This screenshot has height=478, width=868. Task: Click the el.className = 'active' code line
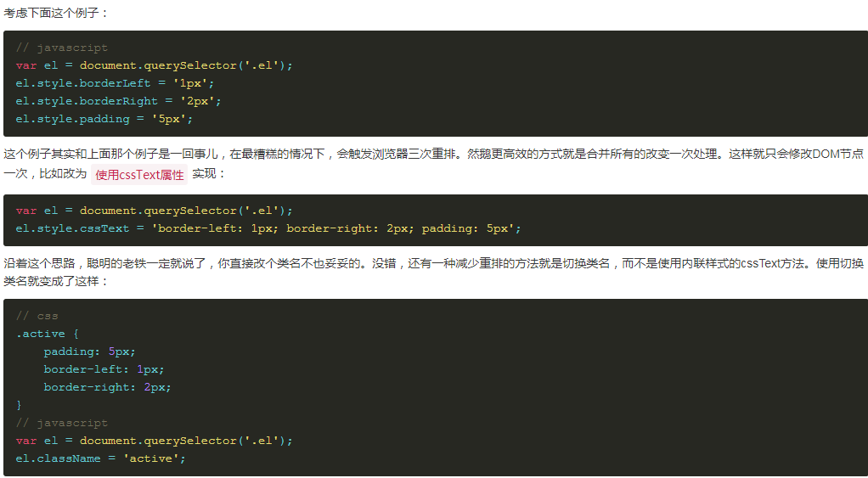coord(100,458)
